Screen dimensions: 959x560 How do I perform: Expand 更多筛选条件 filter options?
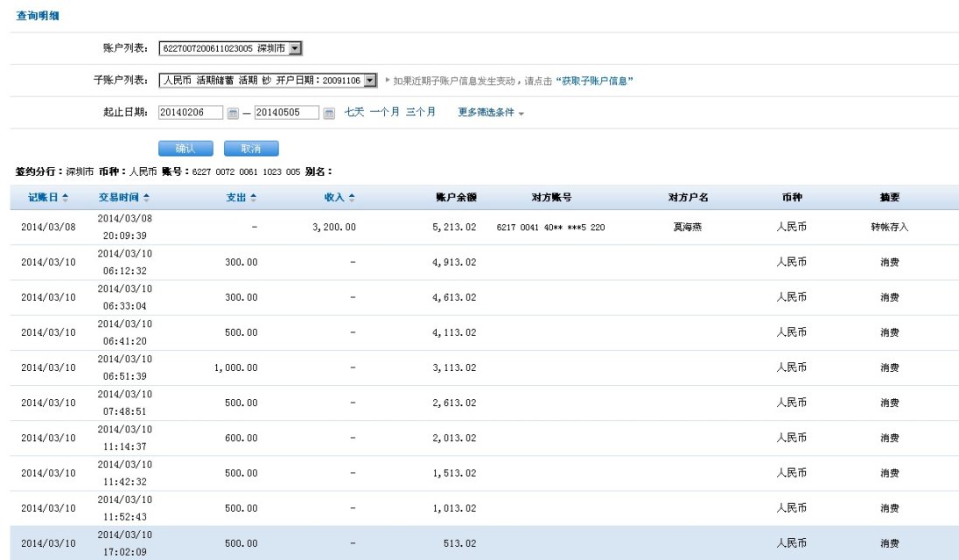point(491,113)
